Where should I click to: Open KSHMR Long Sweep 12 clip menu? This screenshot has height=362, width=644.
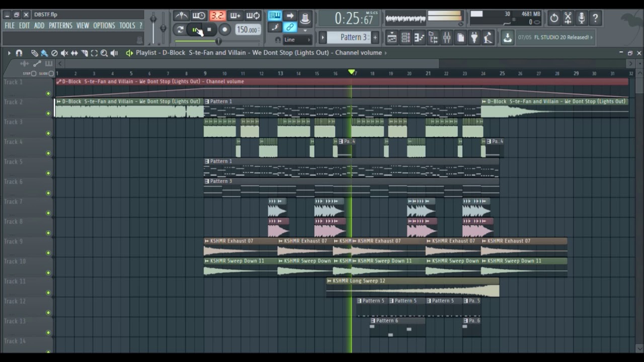329,281
